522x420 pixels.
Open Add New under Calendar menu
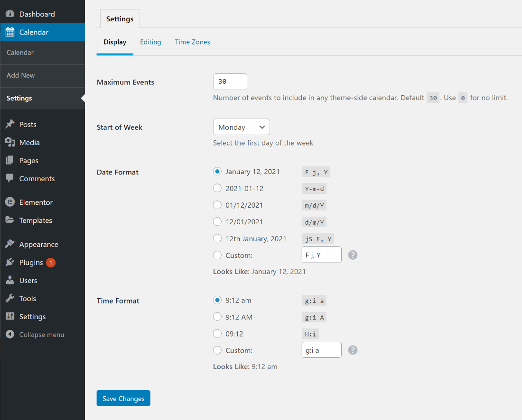(x=21, y=75)
